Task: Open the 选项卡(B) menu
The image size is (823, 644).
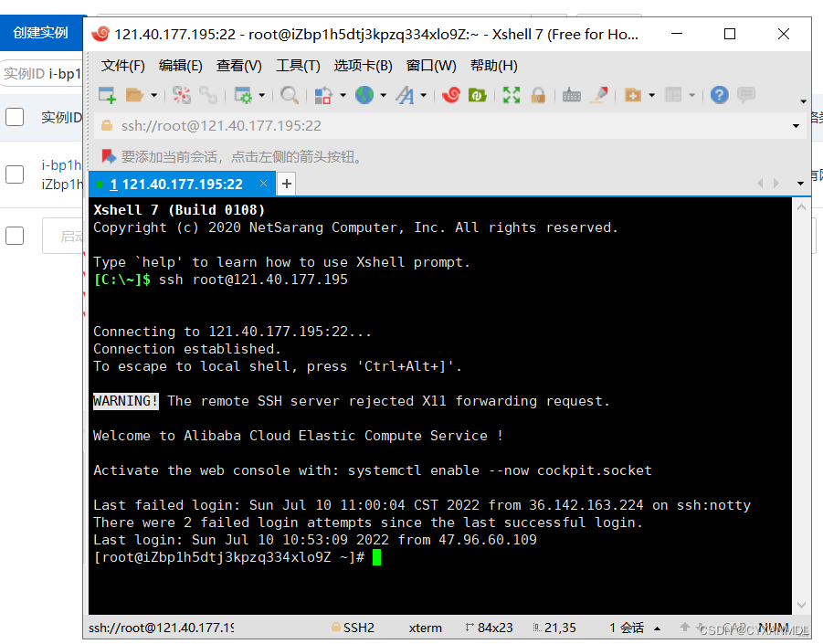Action: [364, 66]
